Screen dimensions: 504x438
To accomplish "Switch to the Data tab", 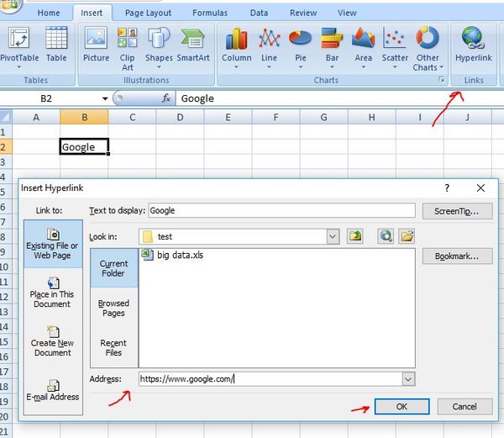I will point(259,13).
